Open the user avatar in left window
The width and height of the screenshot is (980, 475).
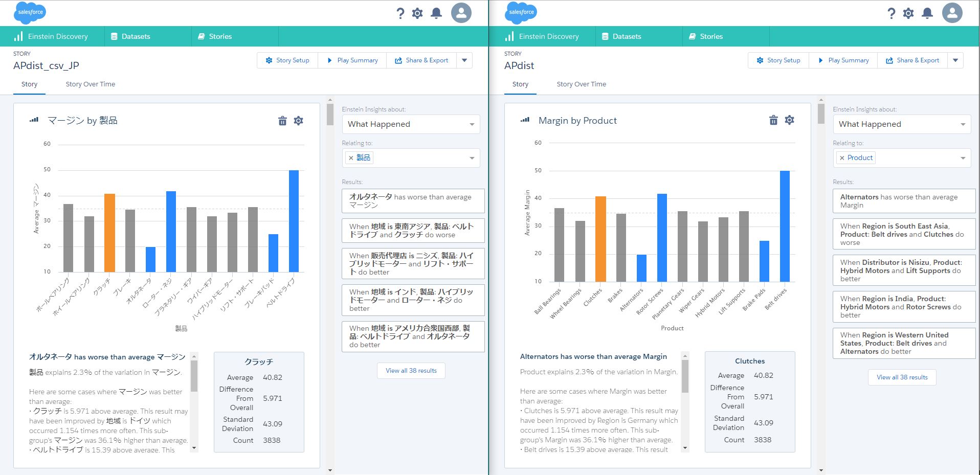tap(461, 13)
